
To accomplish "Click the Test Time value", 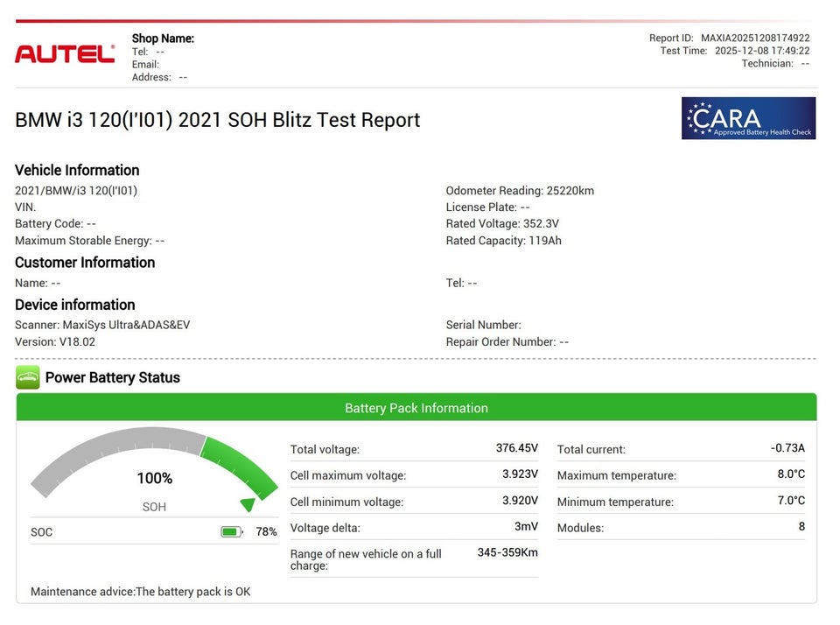I will point(762,51).
